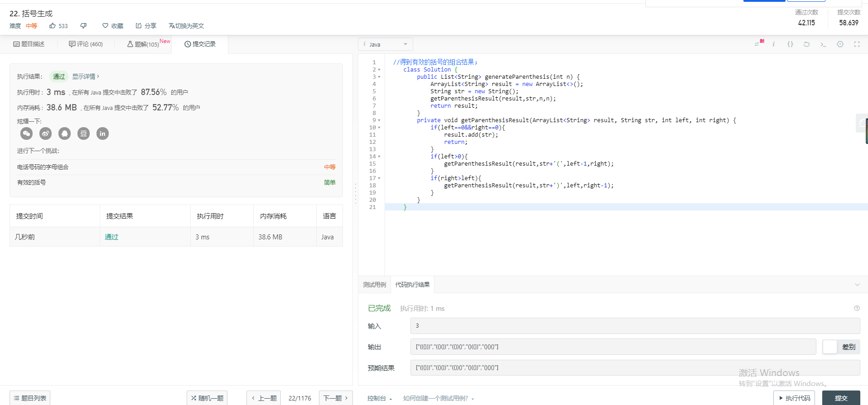The image size is (868, 405).
Task: Switch problem language to English
Action: [x=186, y=26]
